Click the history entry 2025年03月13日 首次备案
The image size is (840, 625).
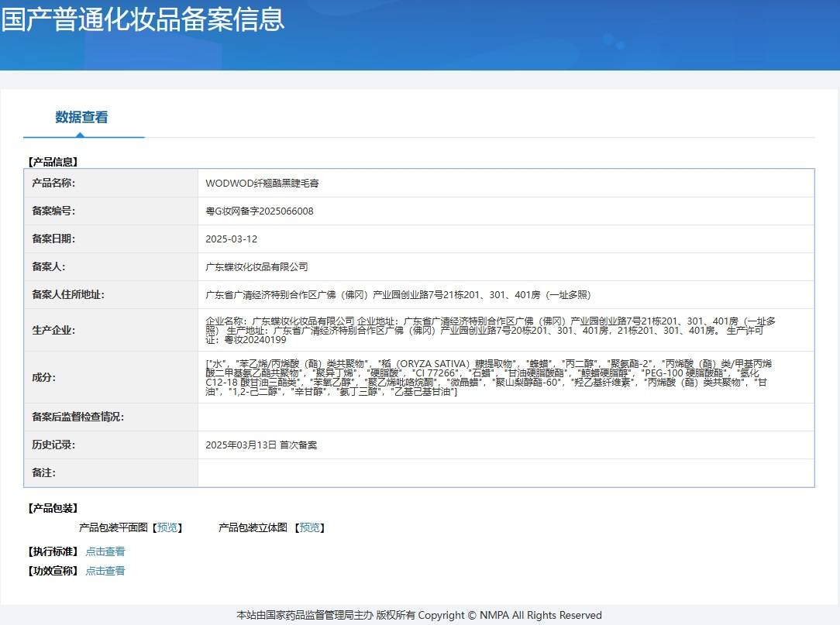click(x=261, y=445)
